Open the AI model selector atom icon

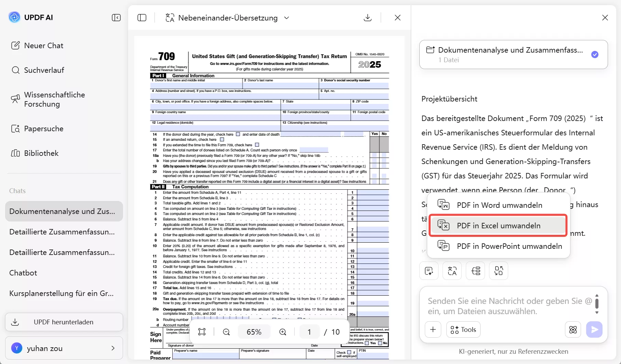pyautogui.click(x=573, y=329)
